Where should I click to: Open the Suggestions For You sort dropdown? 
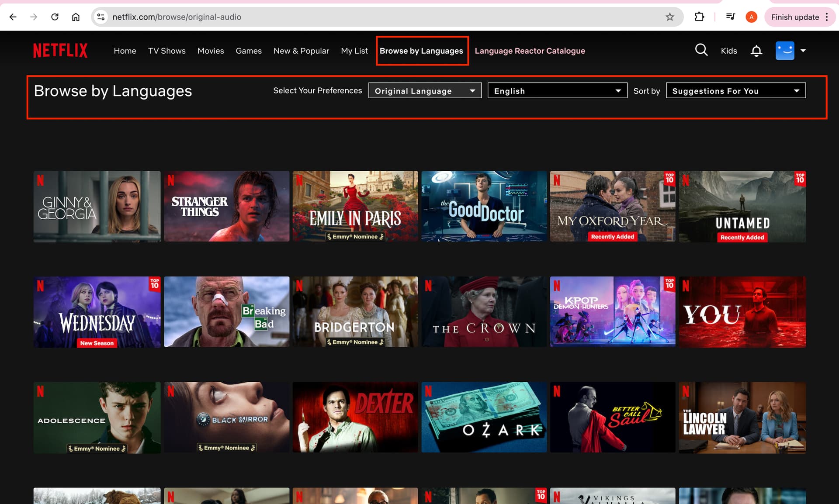click(x=736, y=90)
